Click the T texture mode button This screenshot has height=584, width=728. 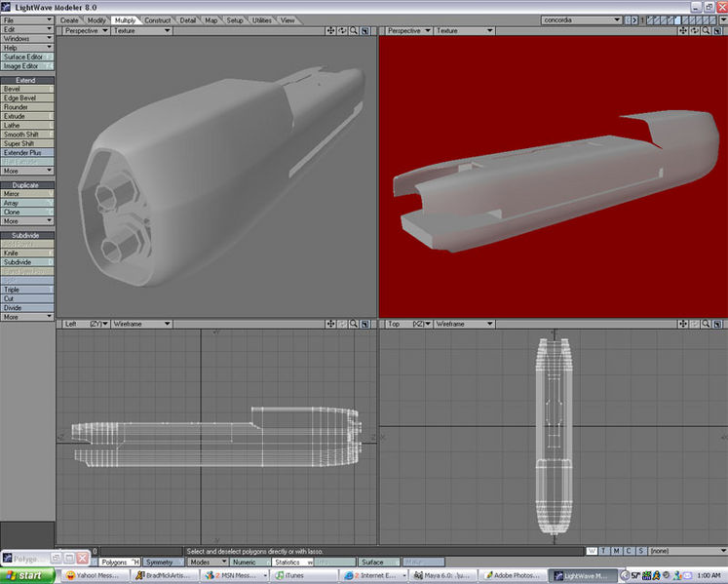pyautogui.click(x=603, y=551)
